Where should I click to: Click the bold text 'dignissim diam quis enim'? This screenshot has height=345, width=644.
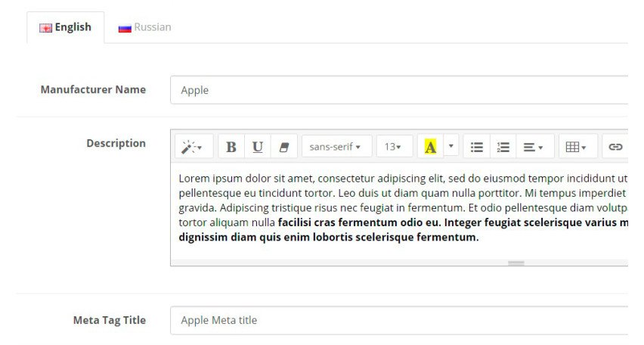244,238
